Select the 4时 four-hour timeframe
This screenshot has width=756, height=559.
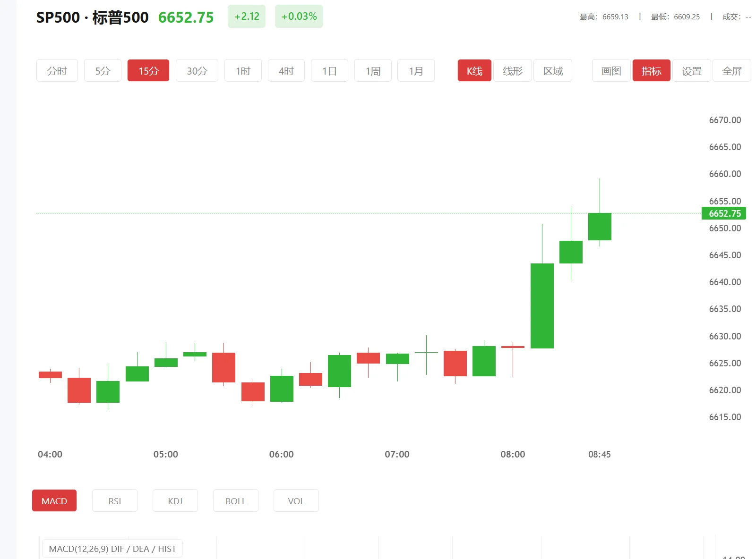pos(286,70)
